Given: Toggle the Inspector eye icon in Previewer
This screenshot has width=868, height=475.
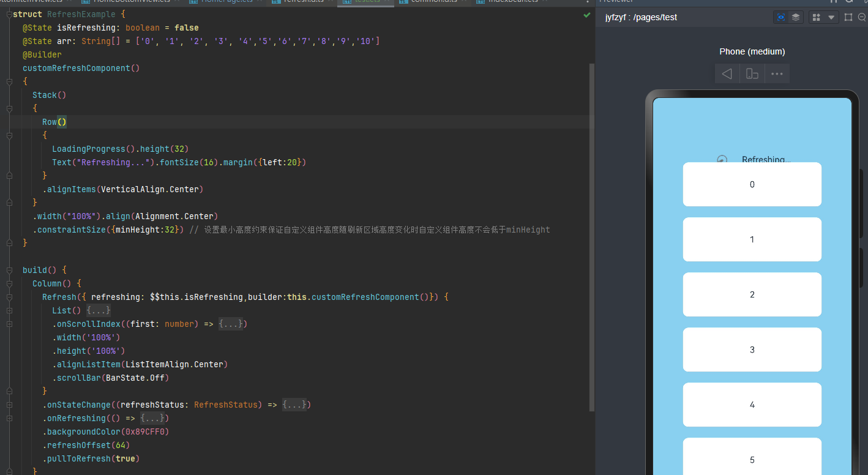Looking at the screenshot, I should 780,17.
